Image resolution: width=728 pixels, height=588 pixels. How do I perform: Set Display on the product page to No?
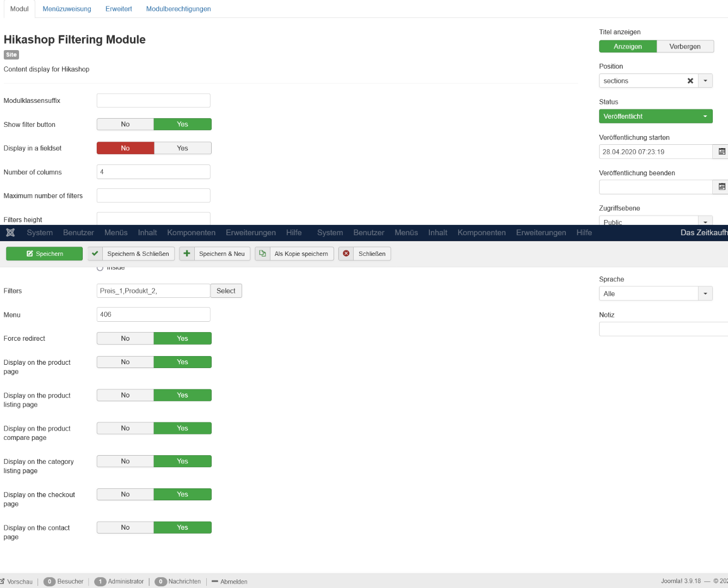click(125, 362)
